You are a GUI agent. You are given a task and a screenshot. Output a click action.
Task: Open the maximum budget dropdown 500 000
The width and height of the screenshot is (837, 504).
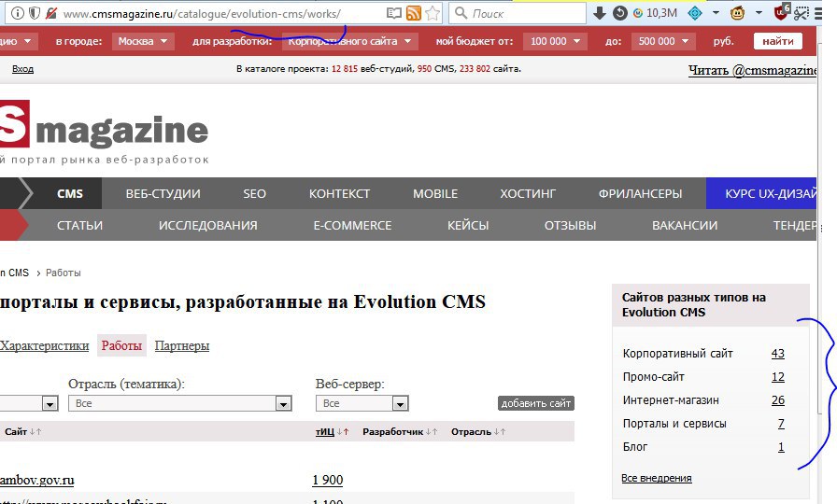pos(662,41)
